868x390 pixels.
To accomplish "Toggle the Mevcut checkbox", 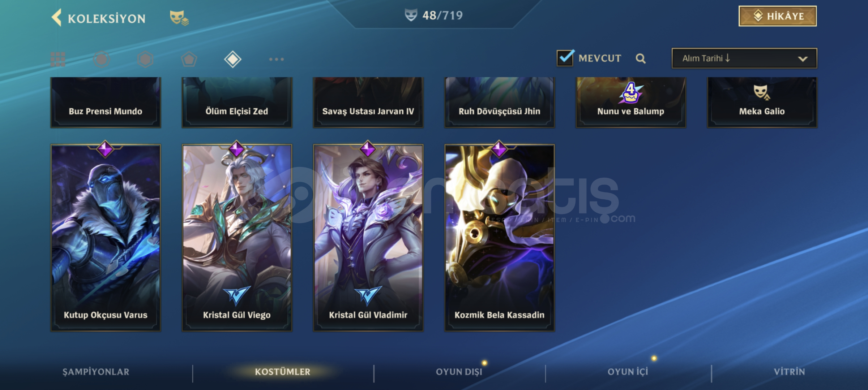I will [565, 58].
